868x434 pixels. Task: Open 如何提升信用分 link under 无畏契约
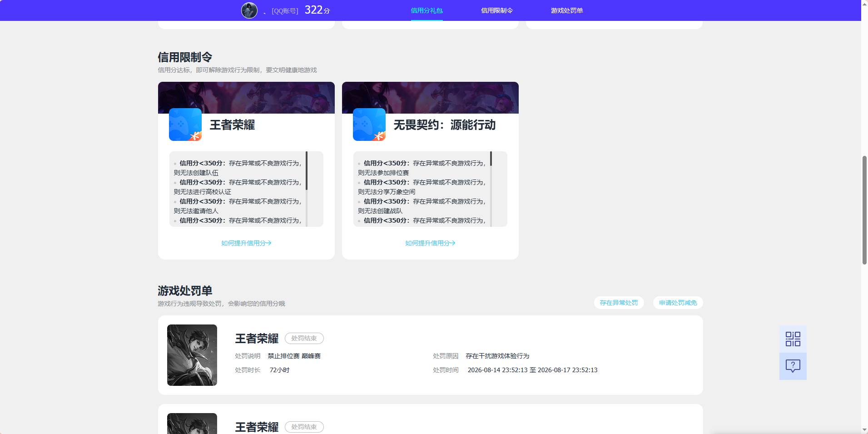tap(430, 243)
